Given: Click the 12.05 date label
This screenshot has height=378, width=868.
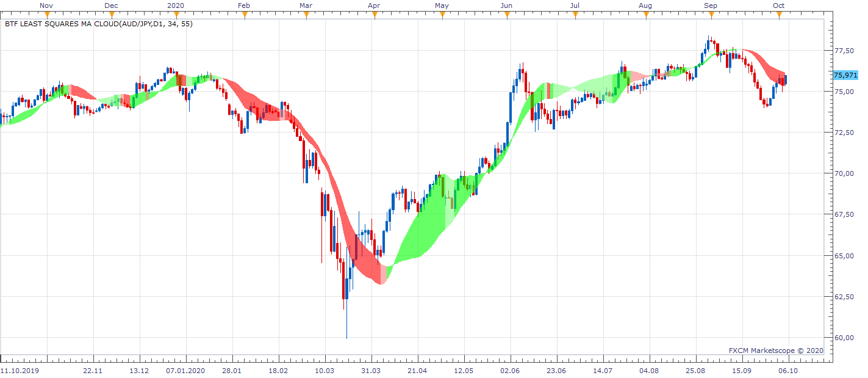Looking at the screenshot, I should 464,371.
